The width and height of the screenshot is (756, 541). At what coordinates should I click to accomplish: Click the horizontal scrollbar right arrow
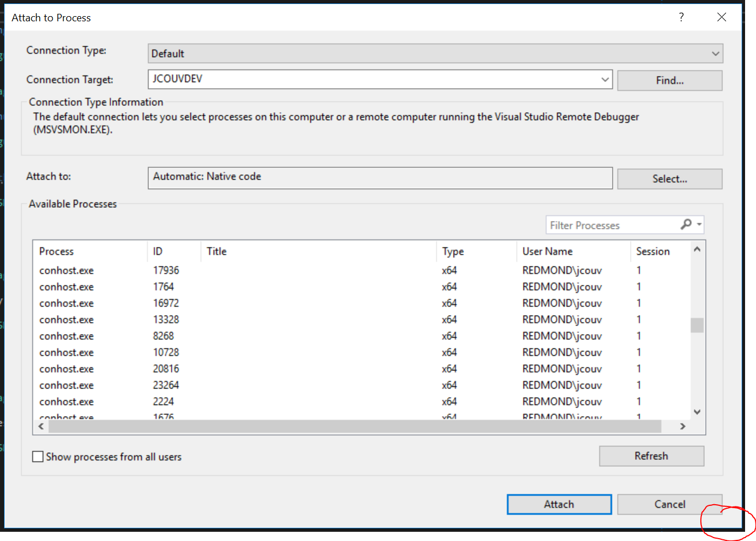(x=682, y=426)
